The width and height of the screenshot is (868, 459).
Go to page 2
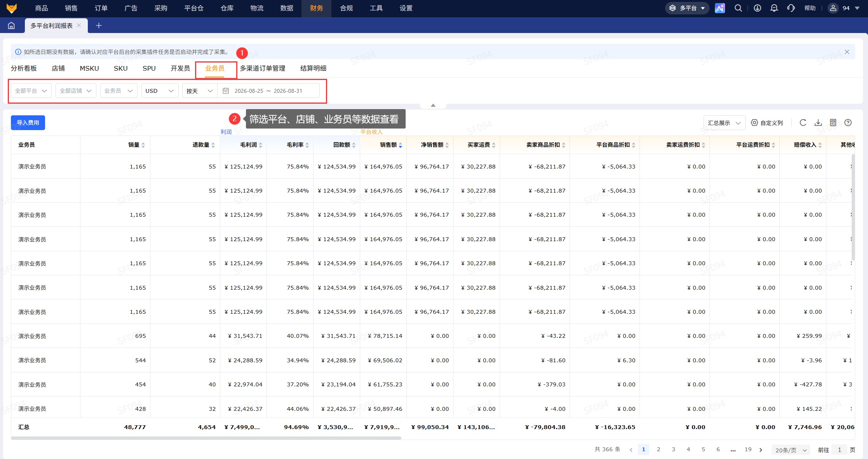(659, 450)
